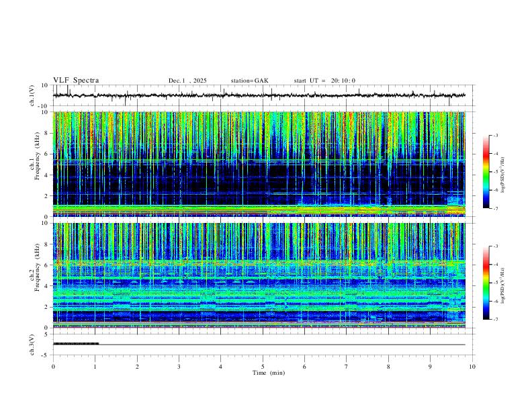Click the ch.1 "Frequency (kHz)" axis label
This screenshot has width=532, height=411.
point(37,156)
